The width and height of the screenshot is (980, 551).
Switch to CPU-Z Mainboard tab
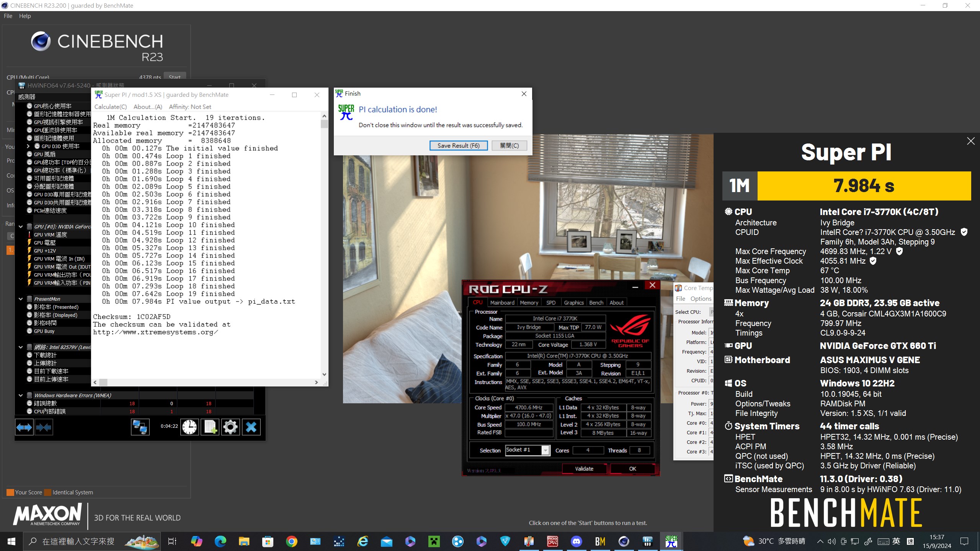pyautogui.click(x=502, y=303)
